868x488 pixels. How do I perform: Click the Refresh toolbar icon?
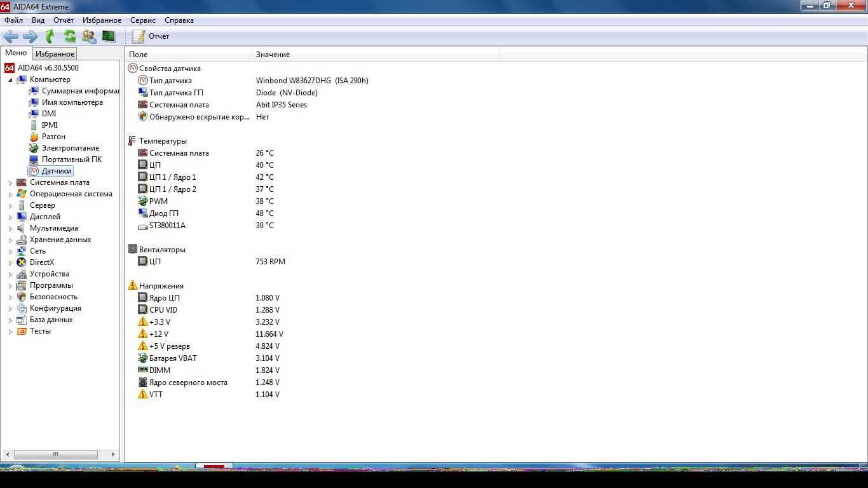point(69,36)
